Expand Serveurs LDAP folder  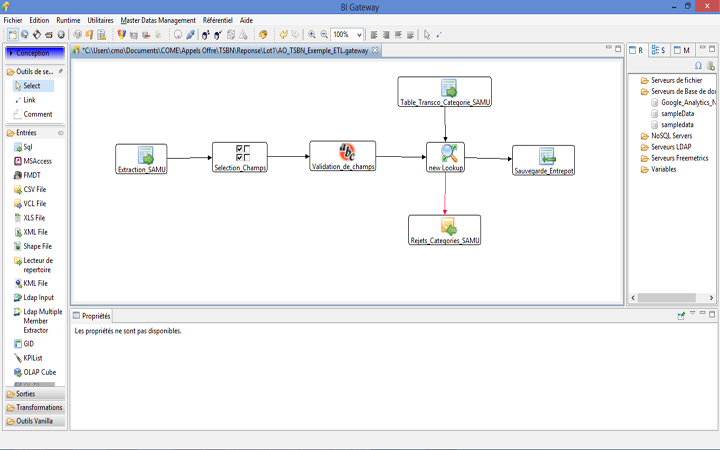point(666,147)
